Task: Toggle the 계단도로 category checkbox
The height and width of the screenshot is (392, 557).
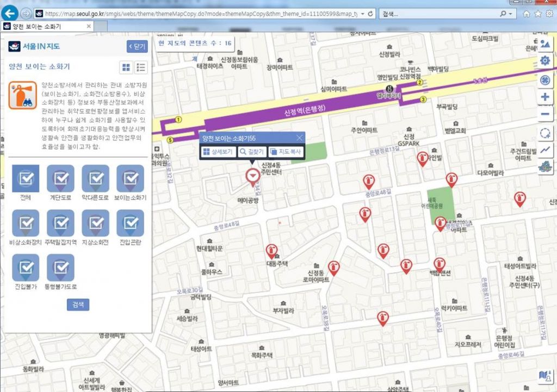Action: tap(60, 179)
